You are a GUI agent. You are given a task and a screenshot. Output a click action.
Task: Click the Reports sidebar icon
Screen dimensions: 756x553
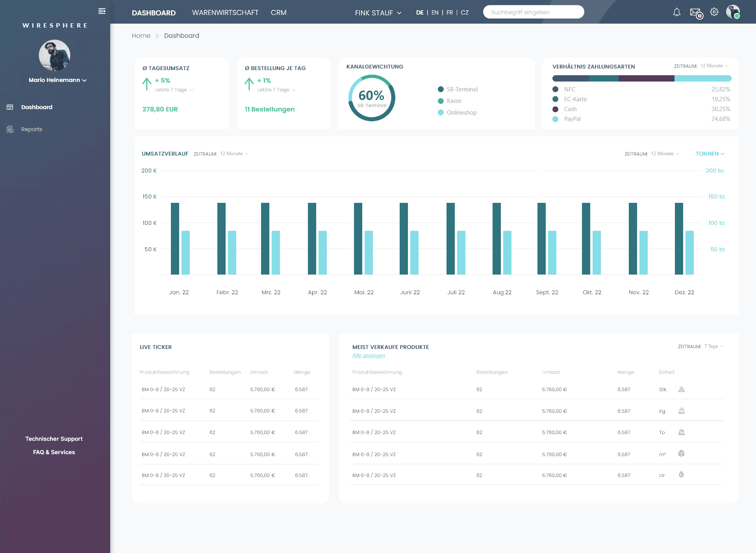coord(10,129)
